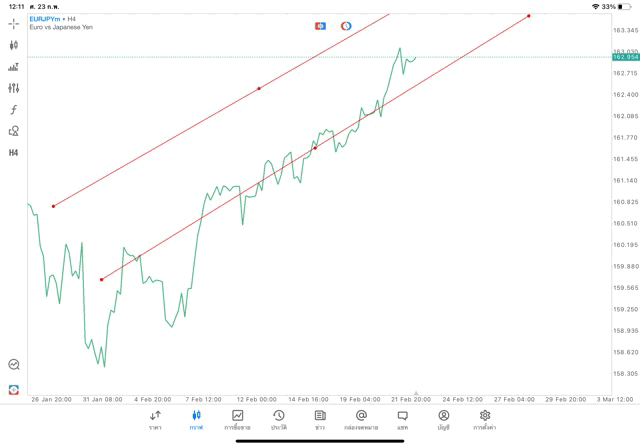Open the กล่องจดหมาย (Mailbox) tab
Image resolution: width=640 pixels, height=447 pixels.
coord(361,419)
